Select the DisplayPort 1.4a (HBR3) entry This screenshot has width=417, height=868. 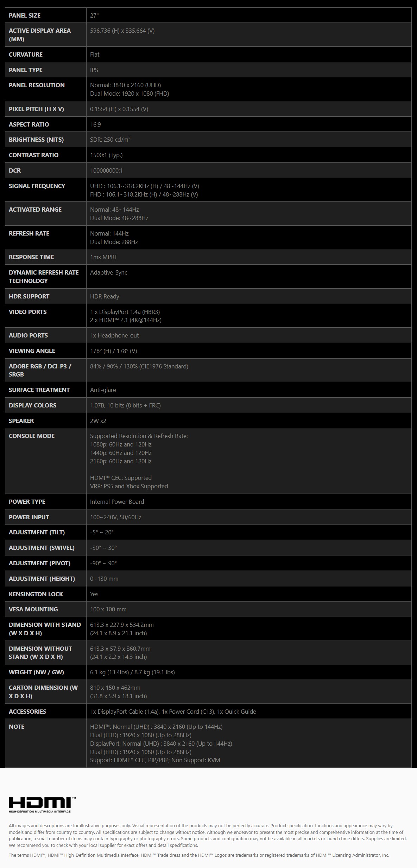pyautogui.click(x=125, y=312)
